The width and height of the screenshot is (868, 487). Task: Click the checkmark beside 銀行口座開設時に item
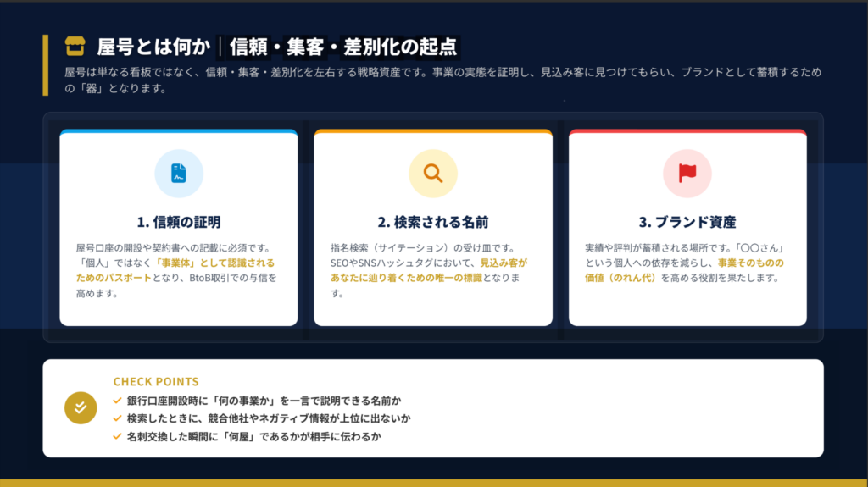tap(118, 400)
